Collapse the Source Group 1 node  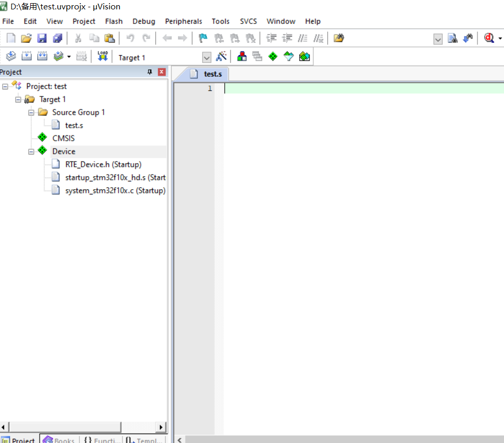31,113
